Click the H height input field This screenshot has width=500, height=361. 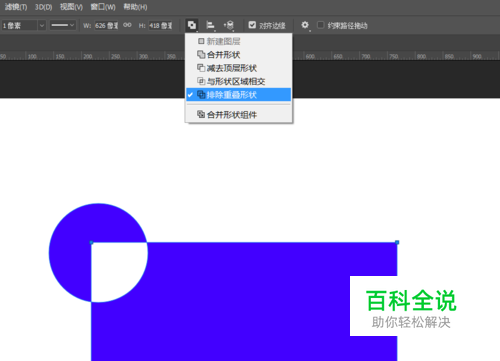click(161, 25)
